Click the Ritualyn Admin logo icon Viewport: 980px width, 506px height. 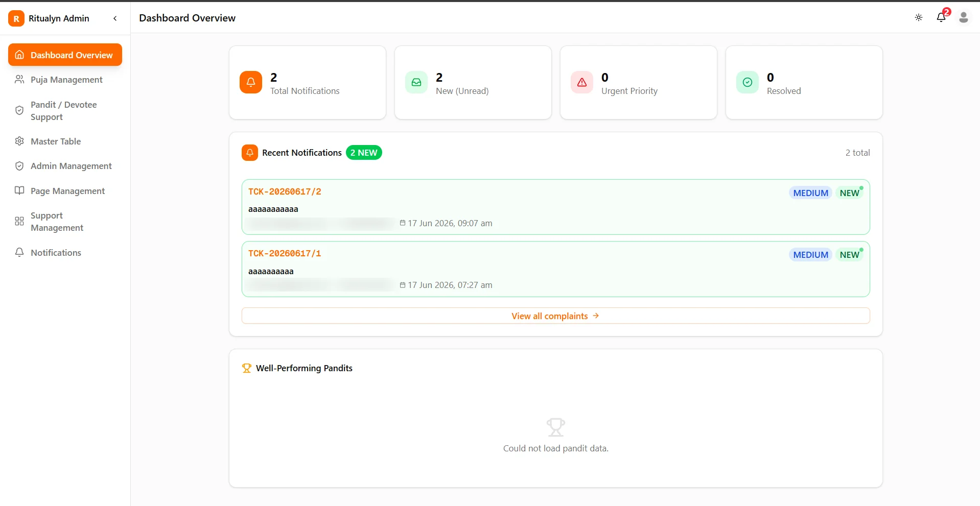[16, 18]
